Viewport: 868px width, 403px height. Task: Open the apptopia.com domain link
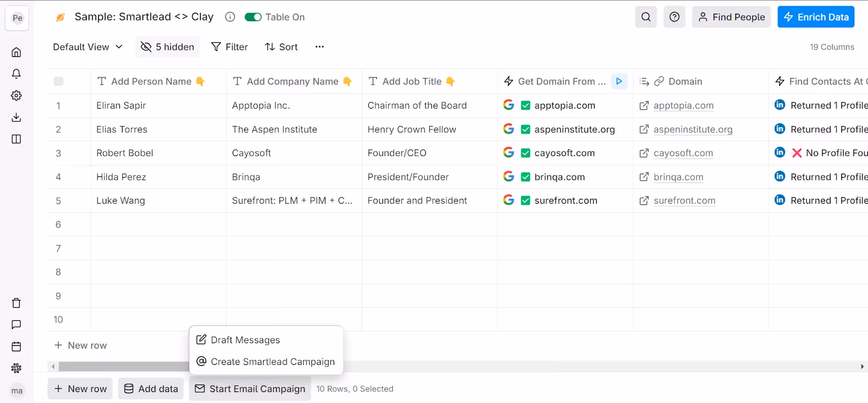click(x=684, y=105)
